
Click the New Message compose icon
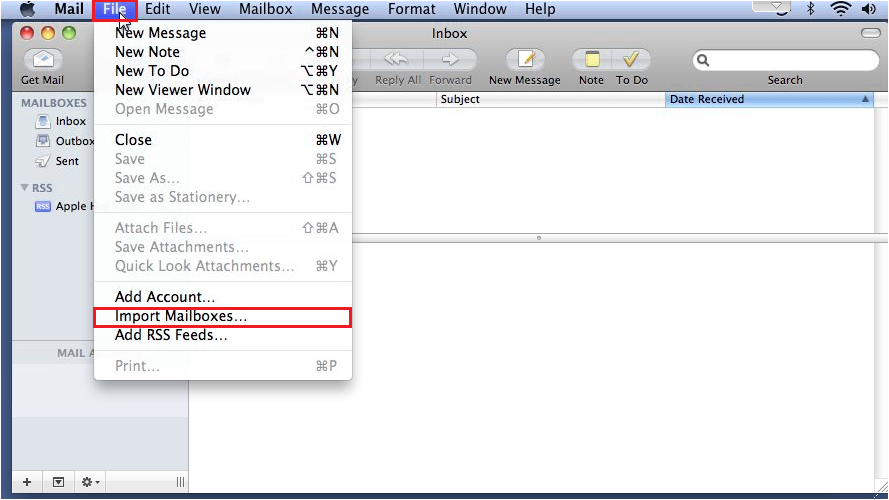coord(526,60)
